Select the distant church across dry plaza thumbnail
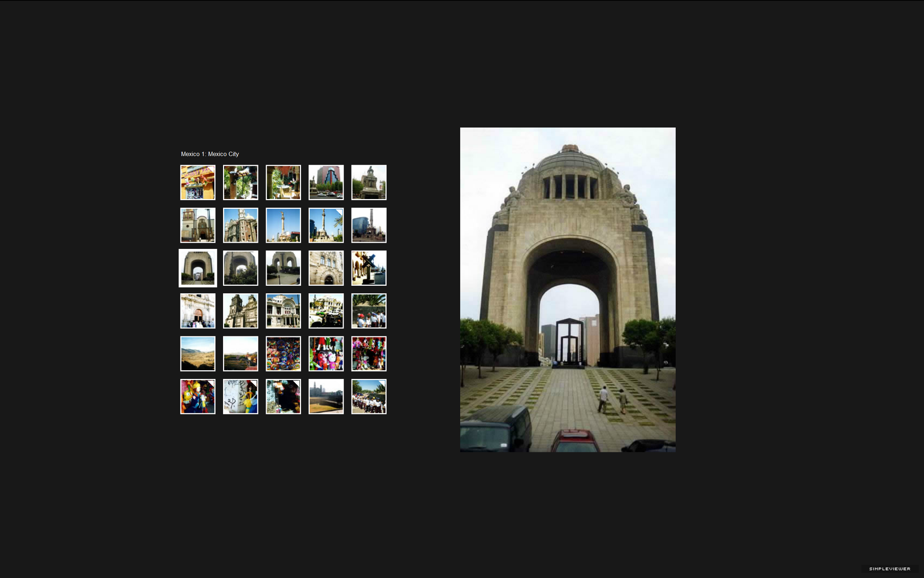The width and height of the screenshot is (924, 578). point(326,396)
